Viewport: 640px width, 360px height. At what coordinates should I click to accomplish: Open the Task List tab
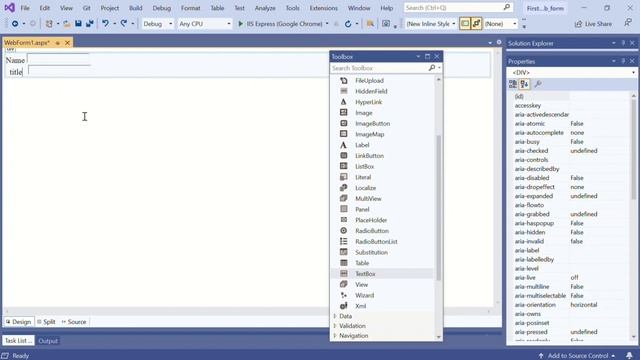tap(18, 341)
